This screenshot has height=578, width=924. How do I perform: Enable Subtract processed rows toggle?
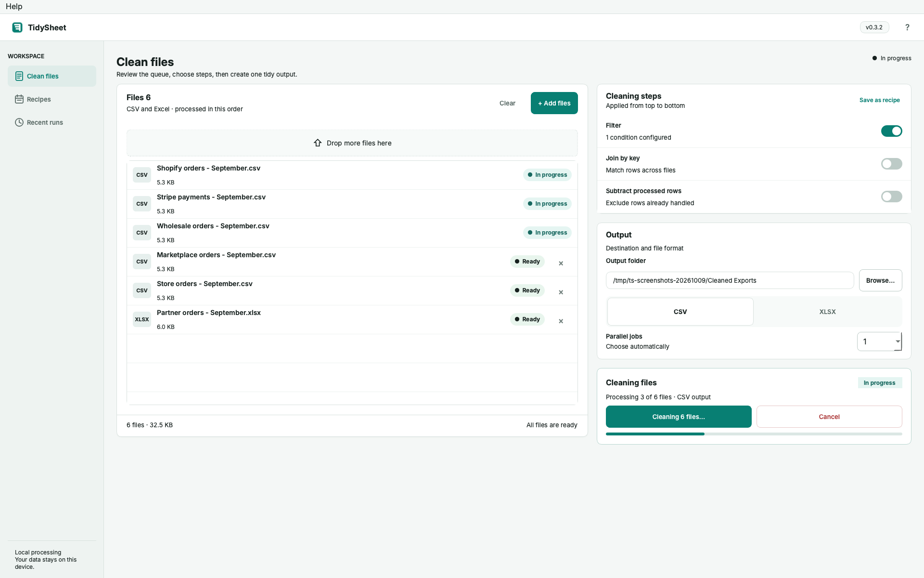pyautogui.click(x=891, y=197)
